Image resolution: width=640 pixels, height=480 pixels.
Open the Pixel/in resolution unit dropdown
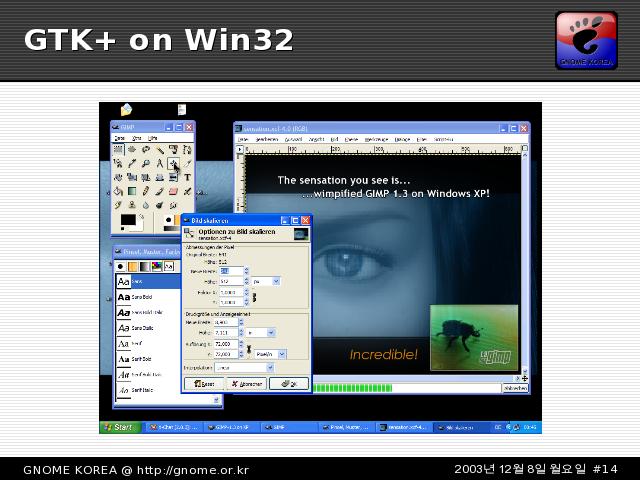pos(269,353)
